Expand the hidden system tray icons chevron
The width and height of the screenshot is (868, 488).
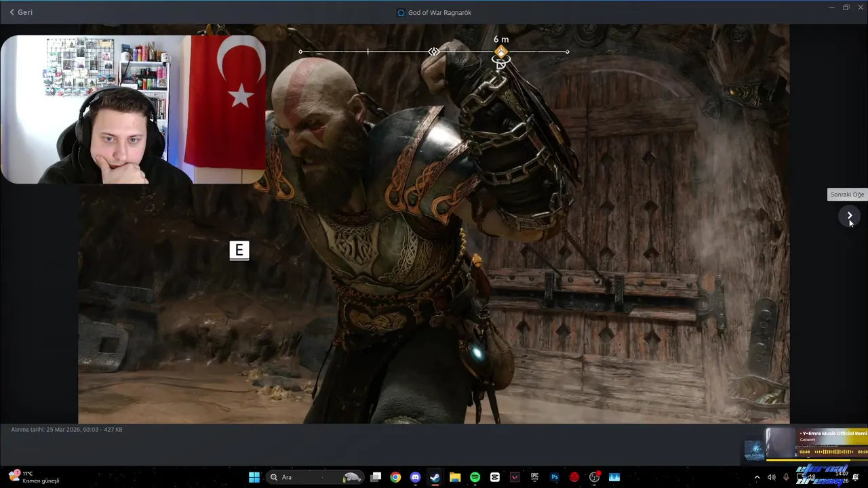point(757,477)
